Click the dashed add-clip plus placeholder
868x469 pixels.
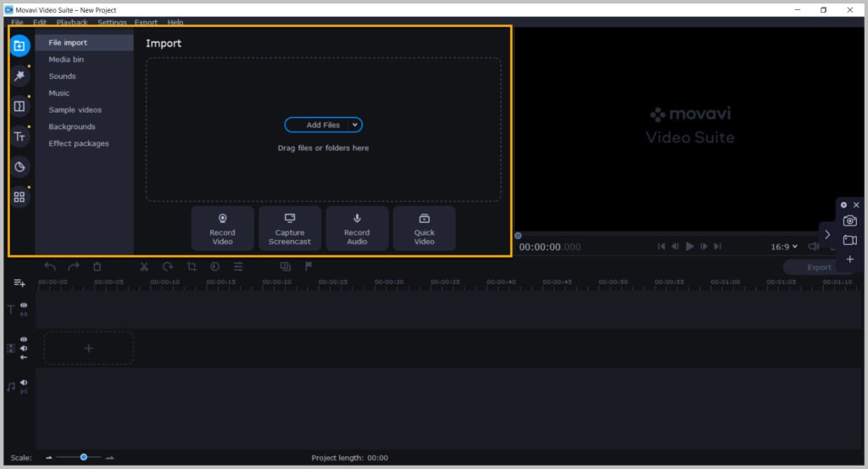pos(88,349)
